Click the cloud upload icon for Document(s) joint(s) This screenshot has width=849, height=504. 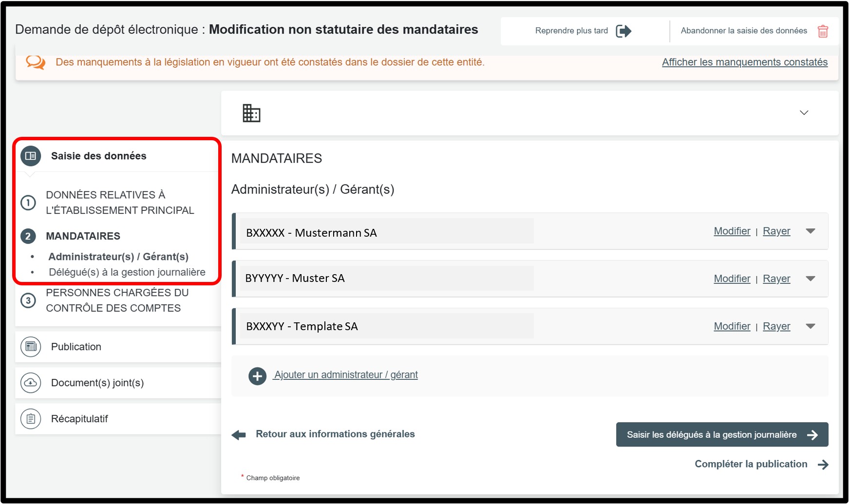[x=31, y=383]
